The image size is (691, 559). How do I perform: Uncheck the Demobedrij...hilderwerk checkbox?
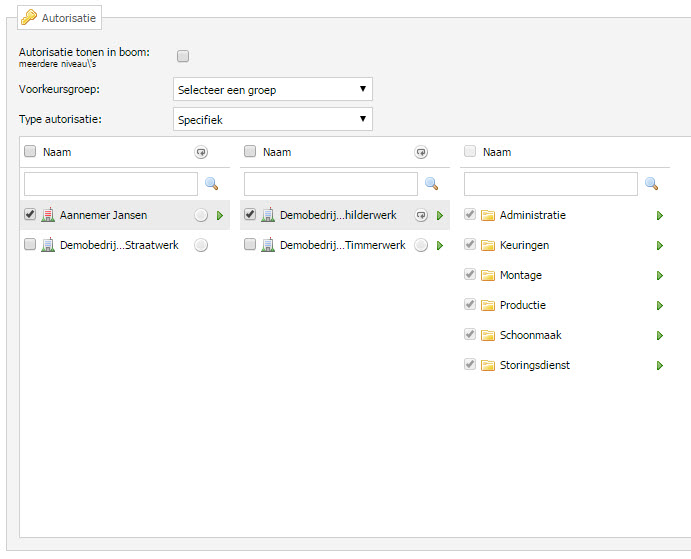coord(250,214)
